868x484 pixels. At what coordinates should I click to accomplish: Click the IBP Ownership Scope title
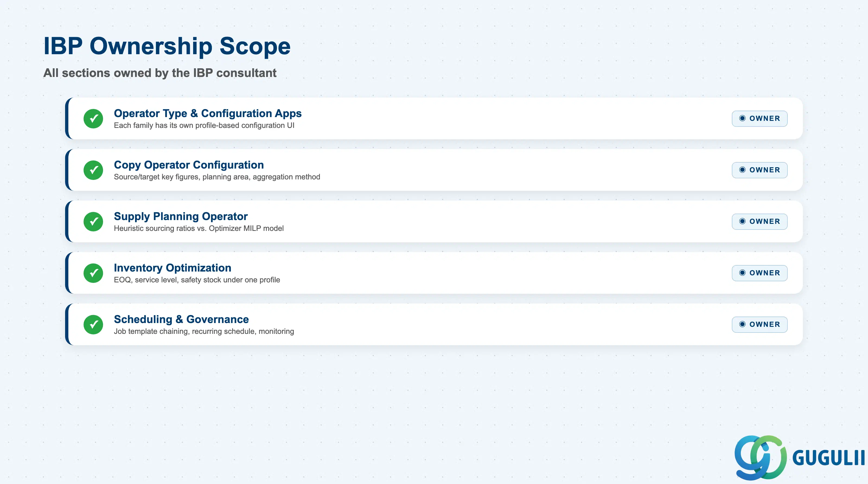167,46
